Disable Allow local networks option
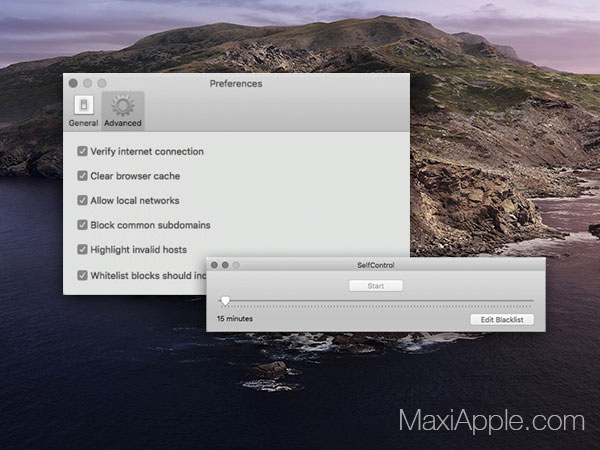The width and height of the screenshot is (600, 450). (x=82, y=200)
